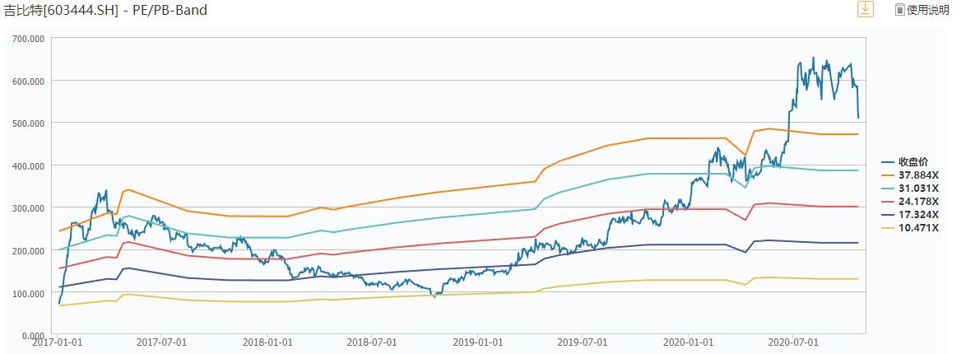Click the 2020-07-01 x-axis date label

click(x=791, y=341)
